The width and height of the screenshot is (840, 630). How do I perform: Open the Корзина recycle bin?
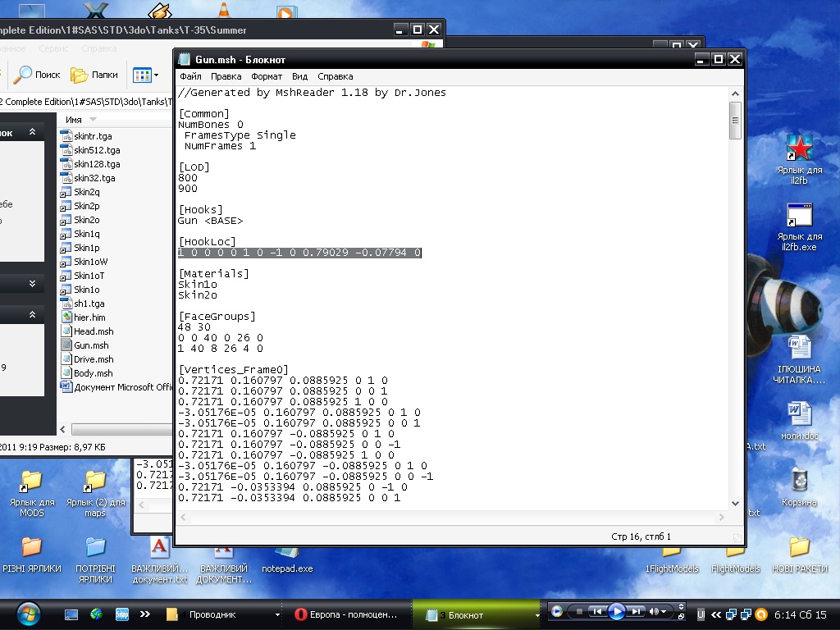(x=799, y=487)
